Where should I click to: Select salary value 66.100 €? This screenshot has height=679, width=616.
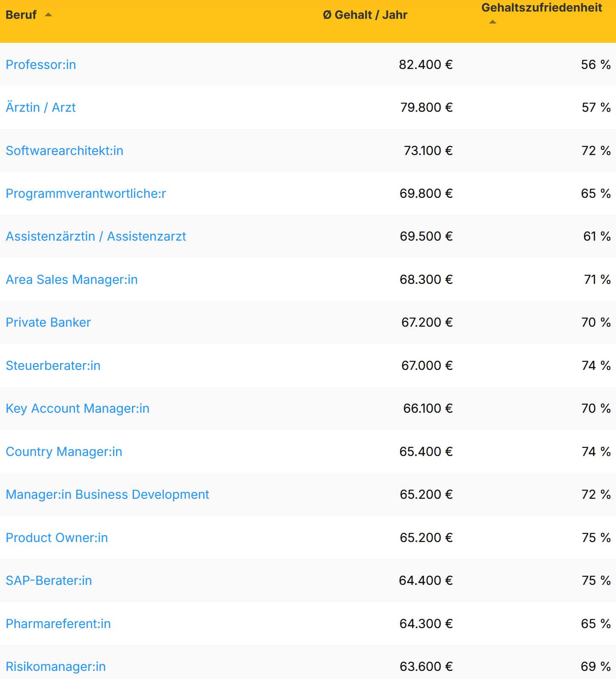(x=428, y=408)
